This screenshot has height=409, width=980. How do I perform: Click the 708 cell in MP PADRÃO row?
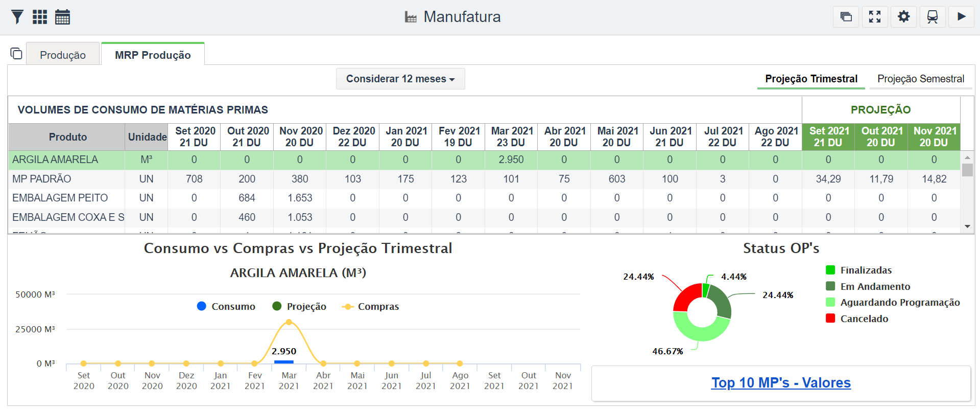[194, 179]
